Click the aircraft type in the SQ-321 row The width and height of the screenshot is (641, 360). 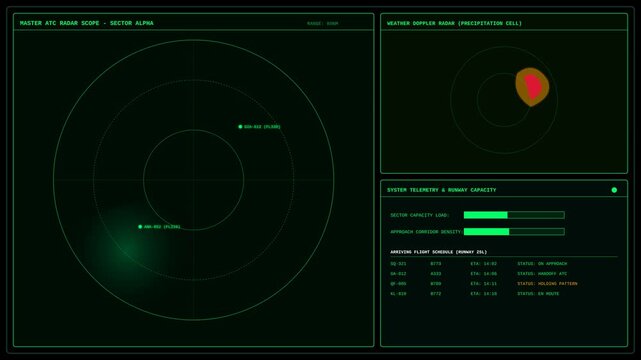tap(435, 264)
